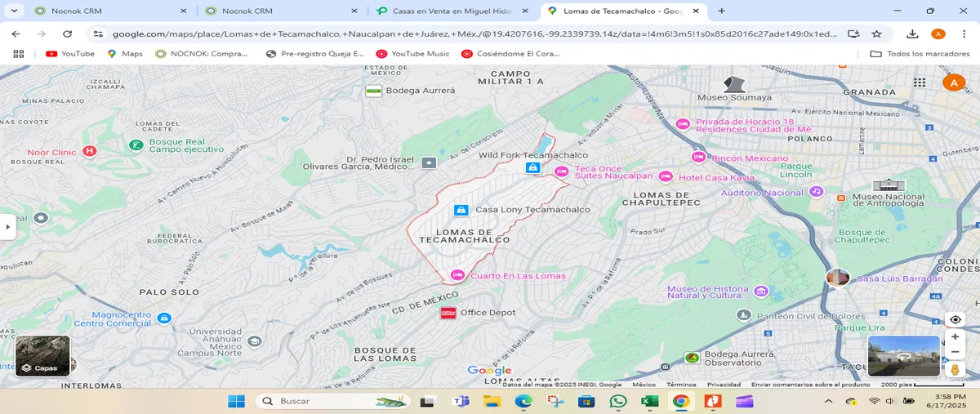Open the Windows Start menu
The width and height of the screenshot is (980, 414).
click(236, 401)
